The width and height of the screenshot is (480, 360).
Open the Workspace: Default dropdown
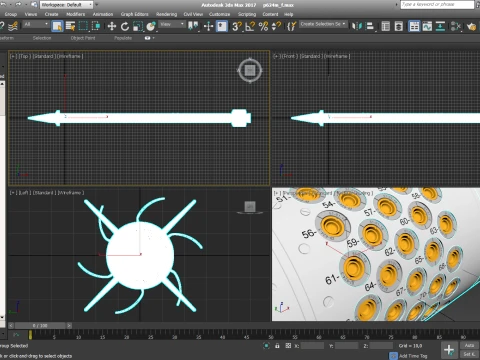click(66, 5)
